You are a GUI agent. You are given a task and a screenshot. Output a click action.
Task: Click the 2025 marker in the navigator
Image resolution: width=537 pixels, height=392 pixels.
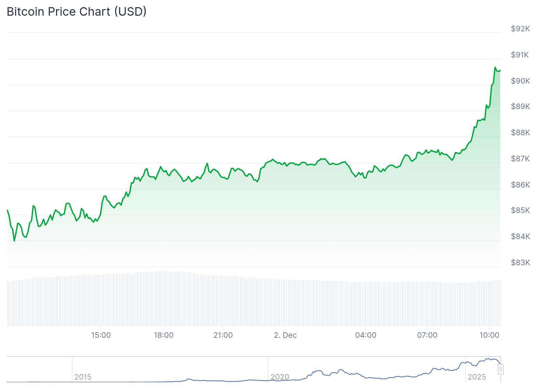(x=477, y=377)
